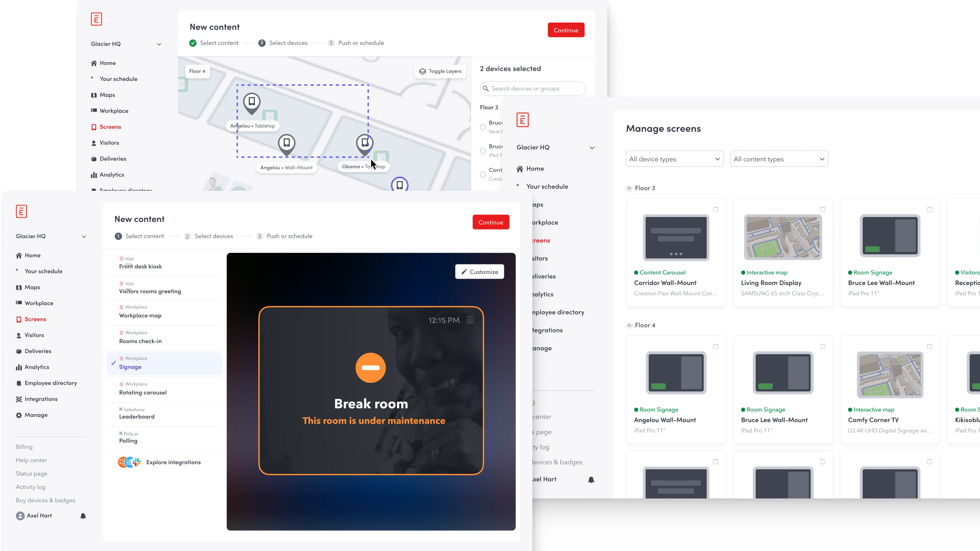Select the Corridor device radio button

tap(483, 174)
